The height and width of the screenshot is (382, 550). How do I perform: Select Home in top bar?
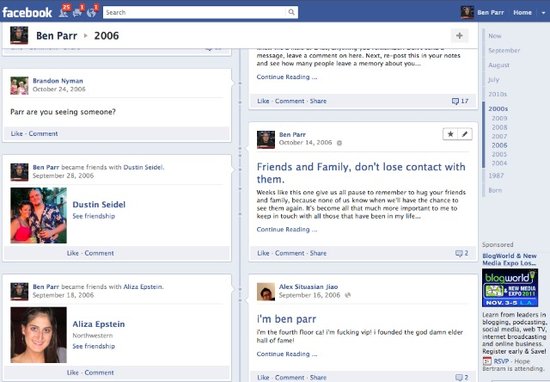pos(522,13)
